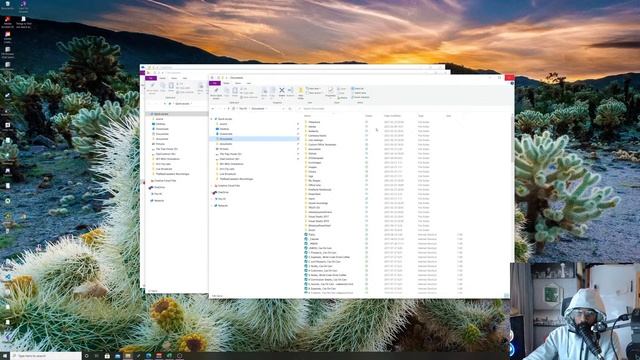Click the taskbar search box
The height and width of the screenshot is (360, 640).
pyautogui.click(x=46, y=356)
